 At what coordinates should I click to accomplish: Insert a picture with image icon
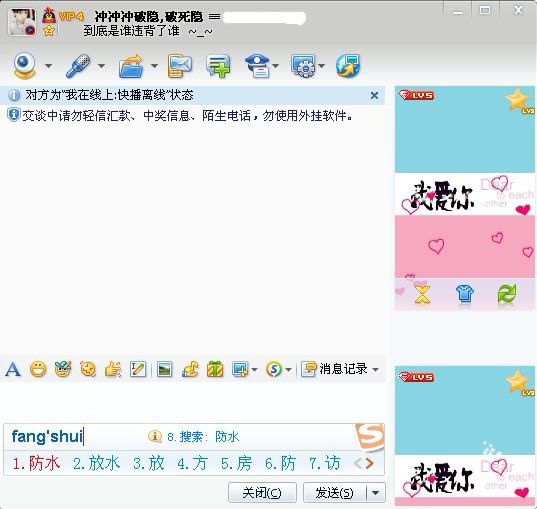(164, 369)
